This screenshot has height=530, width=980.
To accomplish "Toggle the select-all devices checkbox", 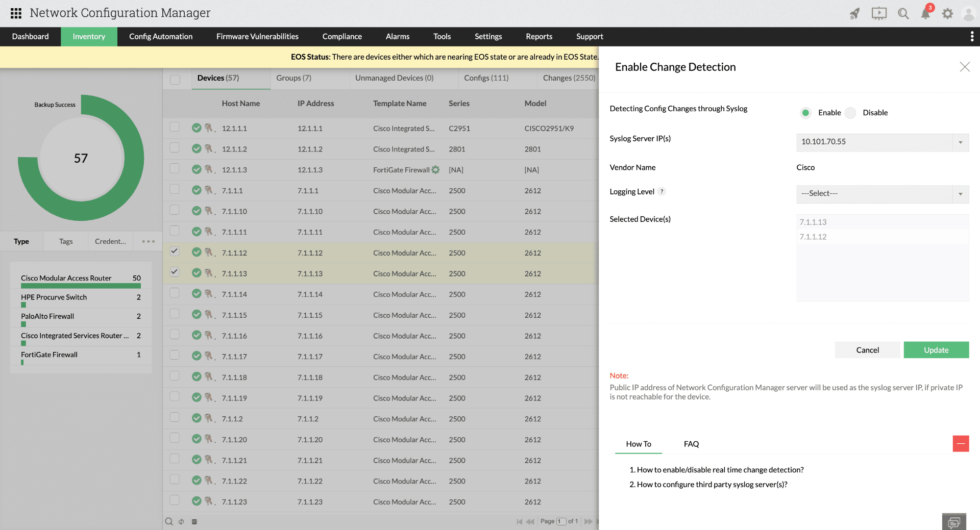I will (175, 80).
